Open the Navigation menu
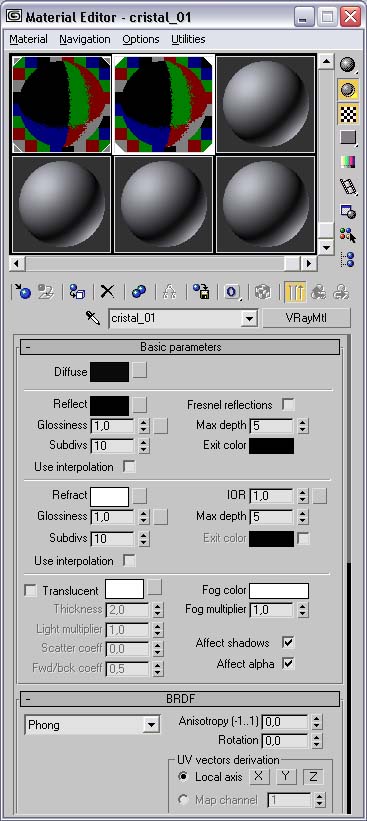 [85, 39]
